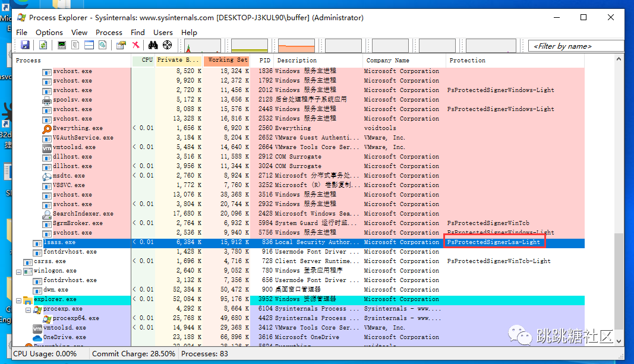
Task: Select the OneDrive.exe cloud icon
Action: coord(37,338)
